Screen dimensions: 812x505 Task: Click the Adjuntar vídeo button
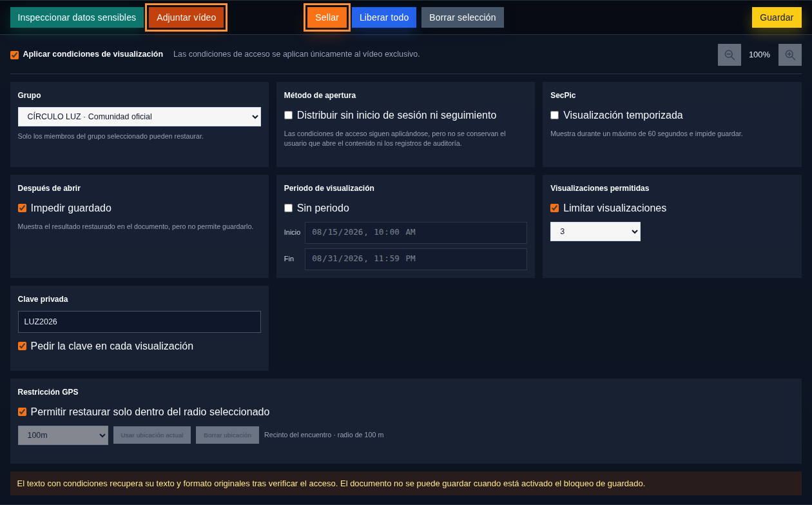point(186,17)
